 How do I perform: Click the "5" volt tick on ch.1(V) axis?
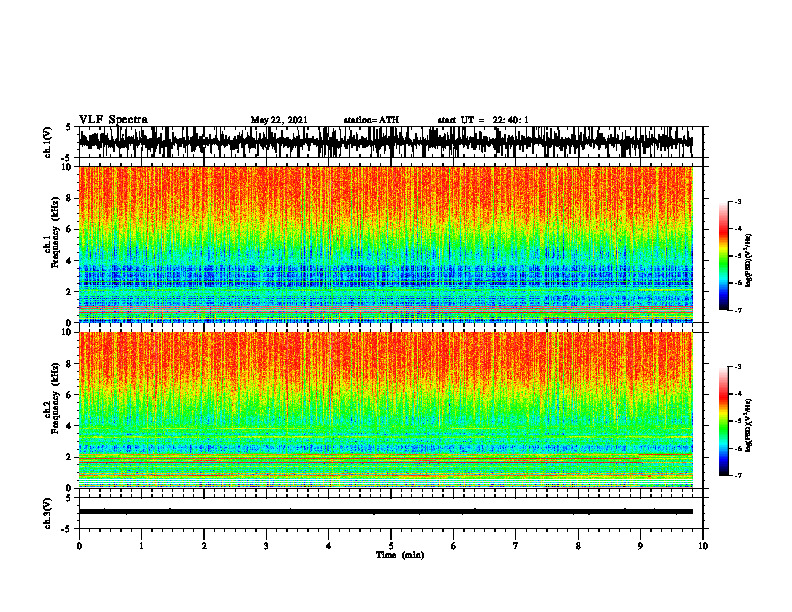coord(68,127)
